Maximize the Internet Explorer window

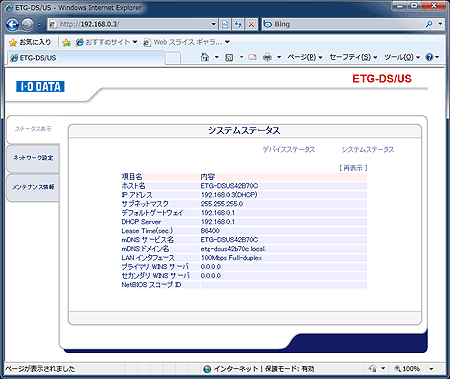pyautogui.click(x=414, y=6)
